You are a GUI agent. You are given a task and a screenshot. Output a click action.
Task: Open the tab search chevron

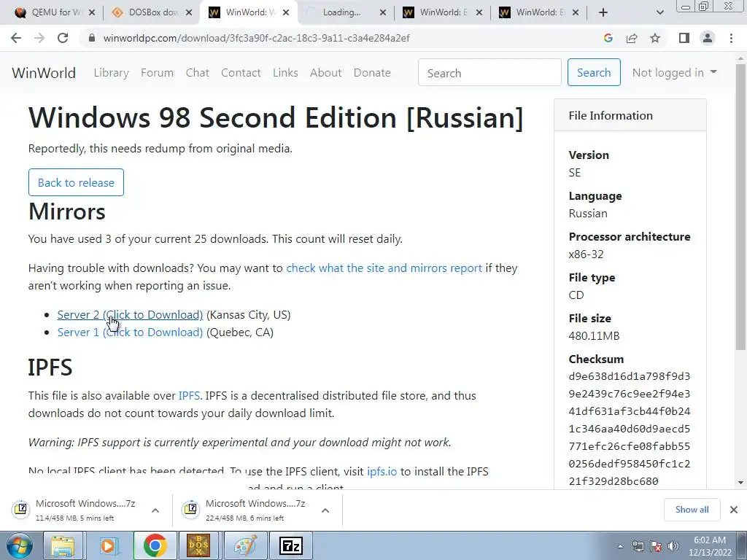659,12
